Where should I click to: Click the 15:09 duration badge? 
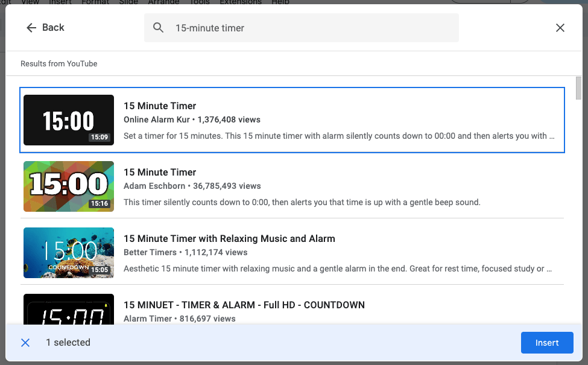click(x=100, y=138)
